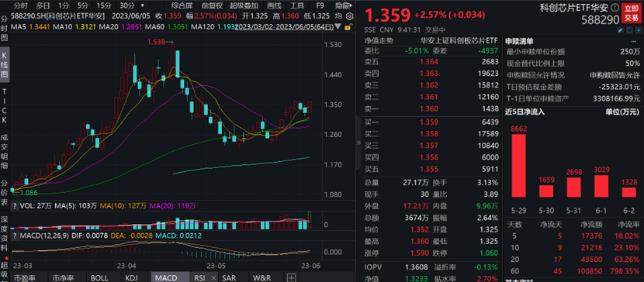Collapse side panel with double-arrow handle
This screenshot has width=644, height=282.
point(358,143)
